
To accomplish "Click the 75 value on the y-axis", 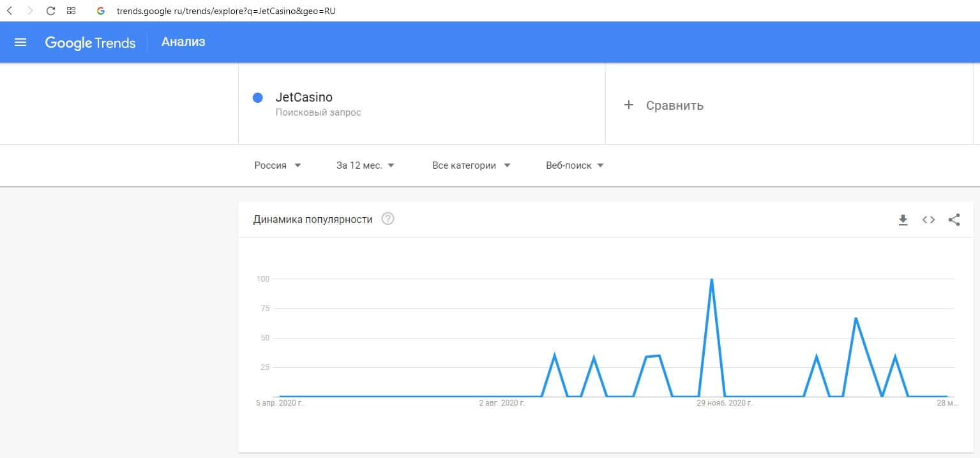I will pos(266,309).
